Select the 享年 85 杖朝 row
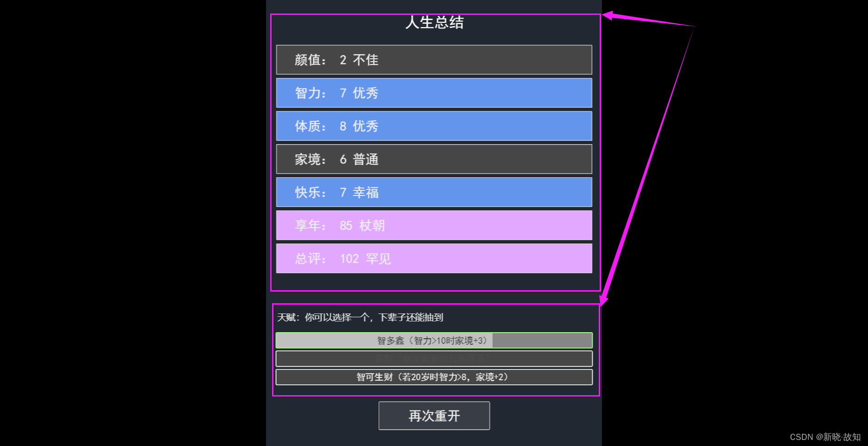868x446 pixels. 434,225
